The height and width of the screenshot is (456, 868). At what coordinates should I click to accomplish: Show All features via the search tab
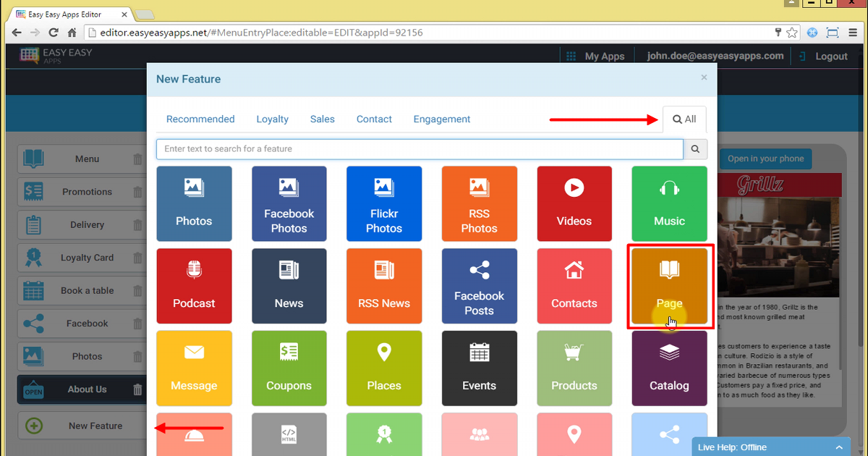pyautogui.click(x=684, y=119)
